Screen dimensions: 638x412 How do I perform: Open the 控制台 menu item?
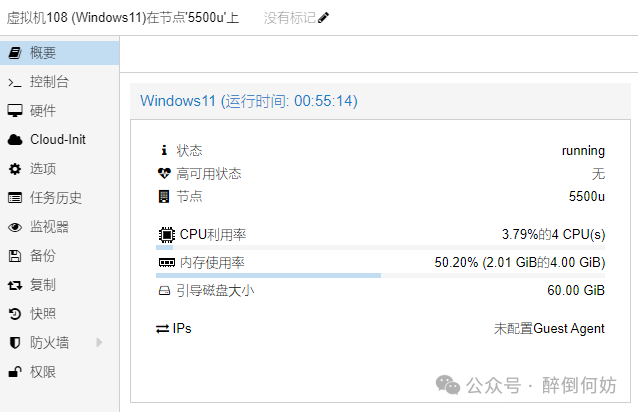(49, 82)
